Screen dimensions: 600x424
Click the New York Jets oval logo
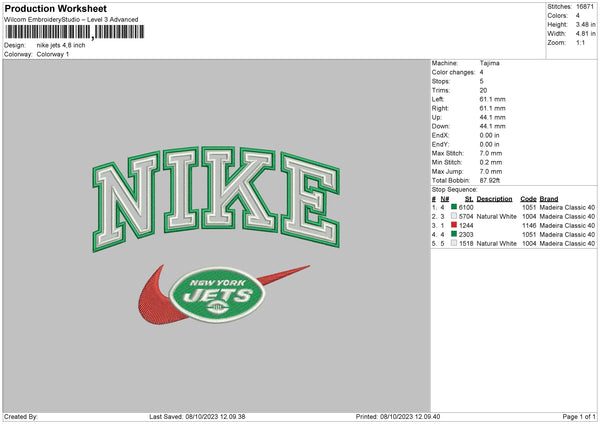coord(217,294)
